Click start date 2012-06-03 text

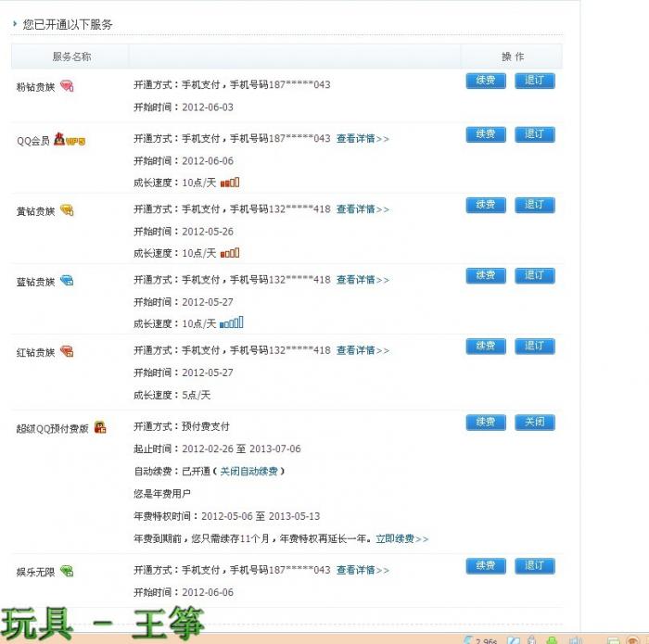pyautogui.click(x=208, y=107)
